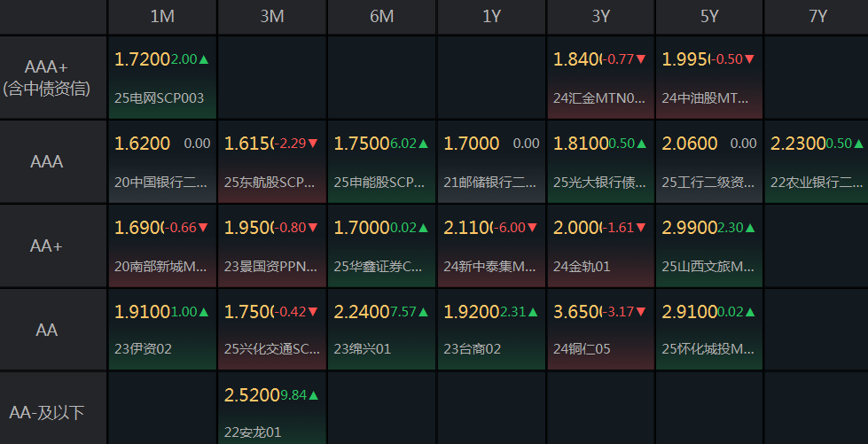
Task: Click red down arrow in 24汇金MTN cell
Action: pyautogui.click(x=641, y=59)
